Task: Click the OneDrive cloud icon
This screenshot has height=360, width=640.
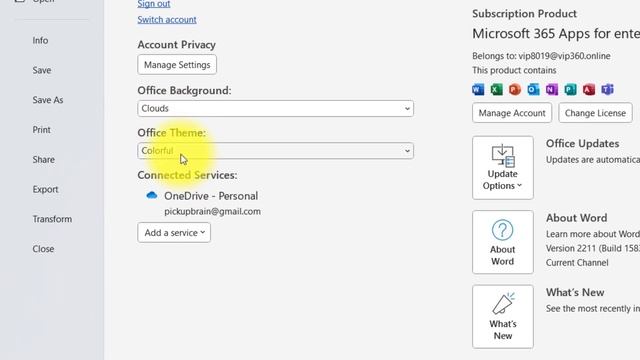Action: 152,195
